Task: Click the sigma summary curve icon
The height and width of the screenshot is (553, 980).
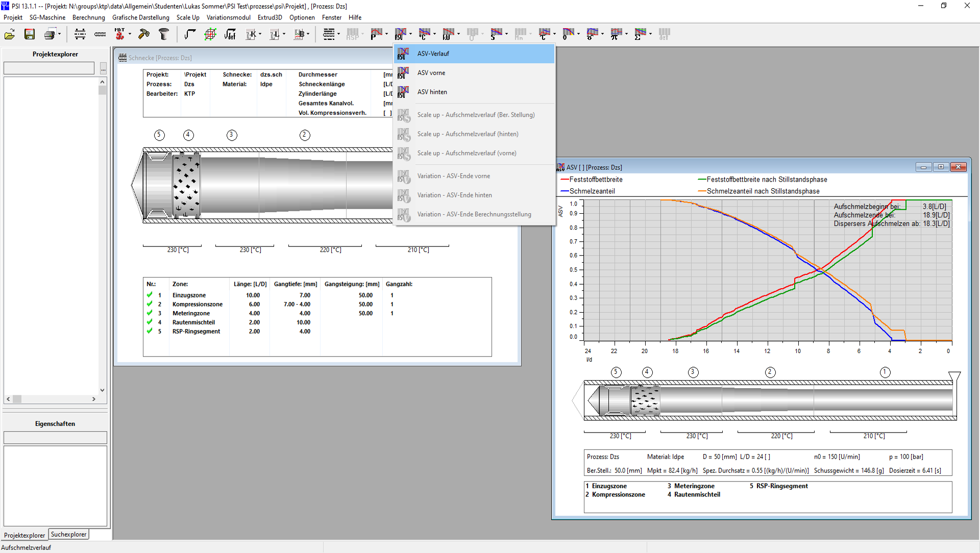Action: click(x=640, y=34)
